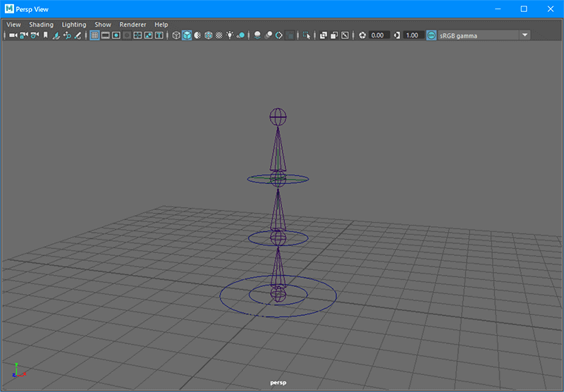This screenshot has height=392, width=564.
Task: Click the Image Plane icon
Action: pyautogui.click(x=56, y=35)
